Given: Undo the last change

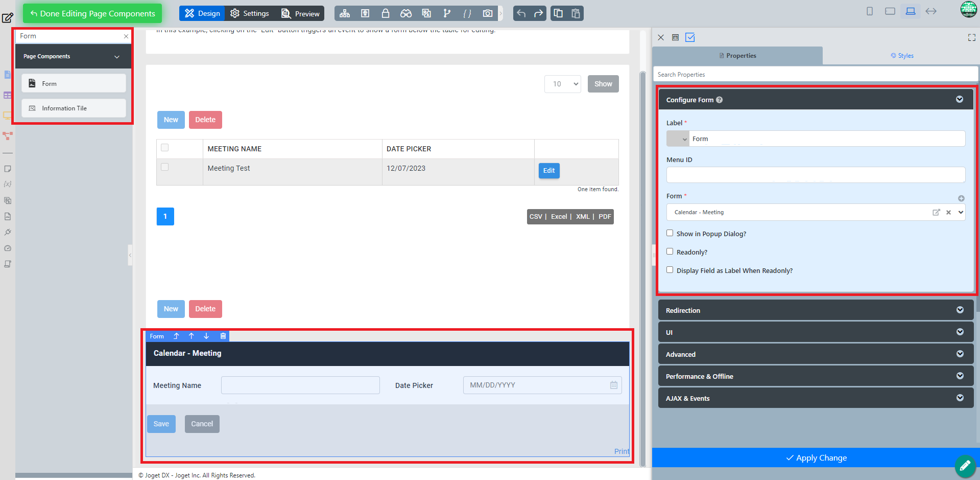Looking at the screenshot, I should click(x=521, y=13).
